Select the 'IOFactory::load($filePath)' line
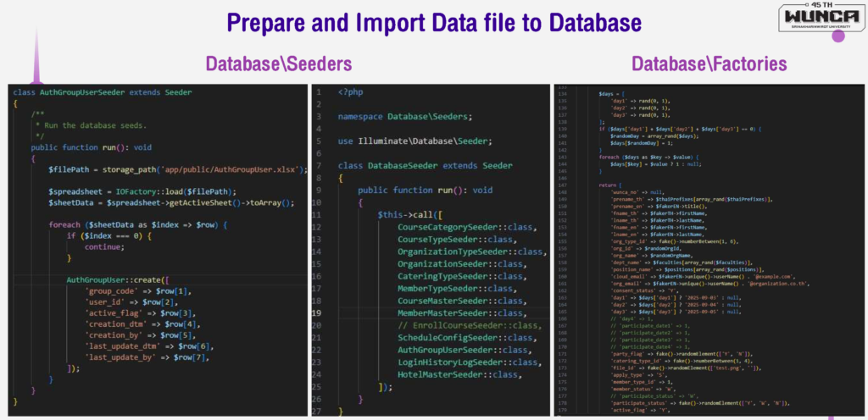The height and width of the screenshot is (420, 868). [142, 191]
